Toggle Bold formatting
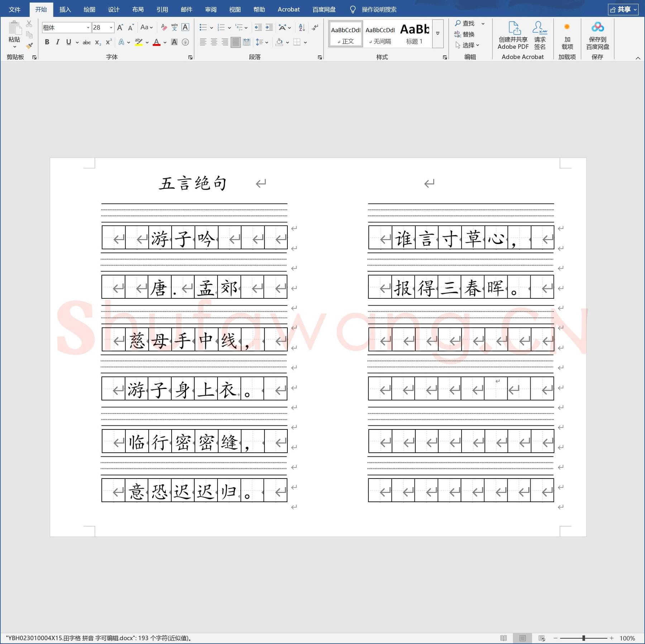 coord(47,42)
